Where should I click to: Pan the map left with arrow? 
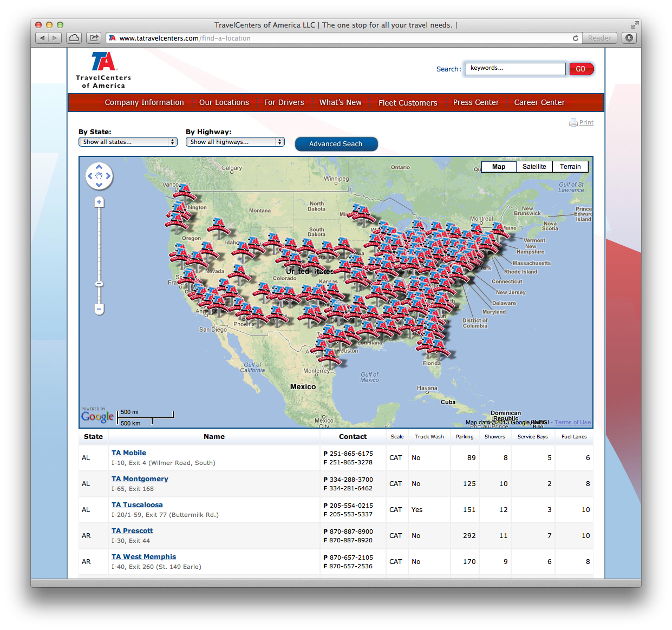pyautogui.click(x=90, y=176)
